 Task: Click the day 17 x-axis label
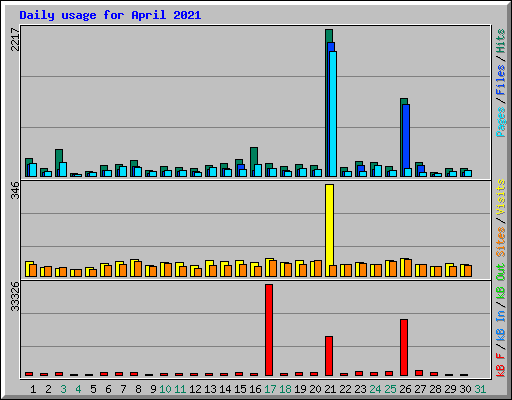(x=270, y=389)
